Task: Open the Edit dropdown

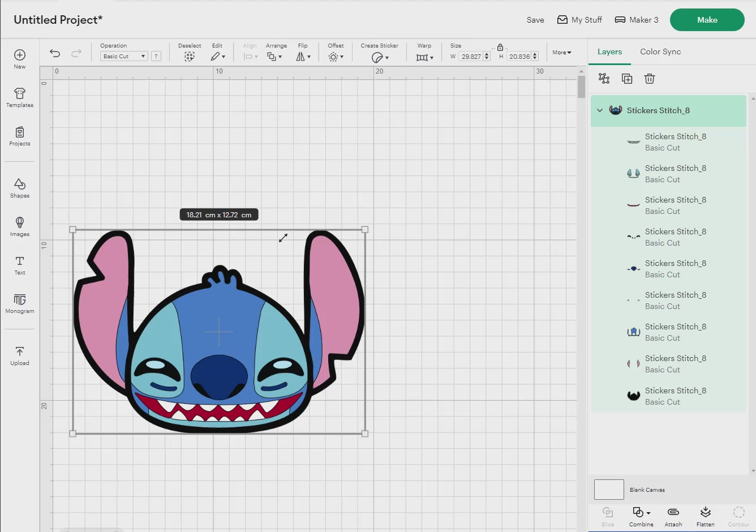Action: 218,57
